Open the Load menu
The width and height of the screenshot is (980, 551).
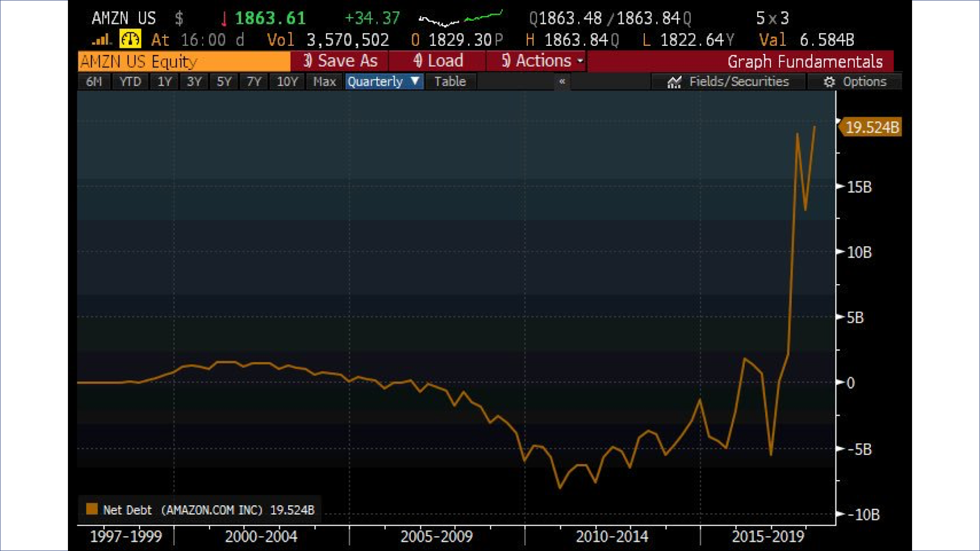439,61
